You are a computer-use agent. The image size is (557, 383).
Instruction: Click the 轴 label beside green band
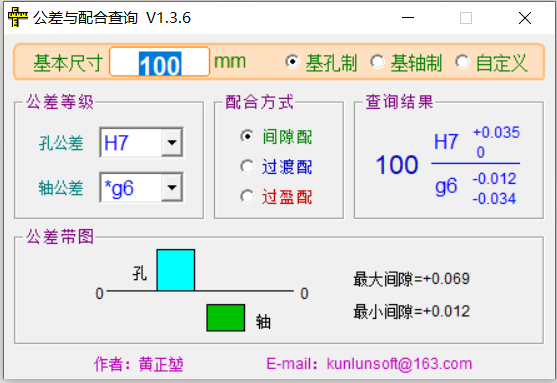263,322
